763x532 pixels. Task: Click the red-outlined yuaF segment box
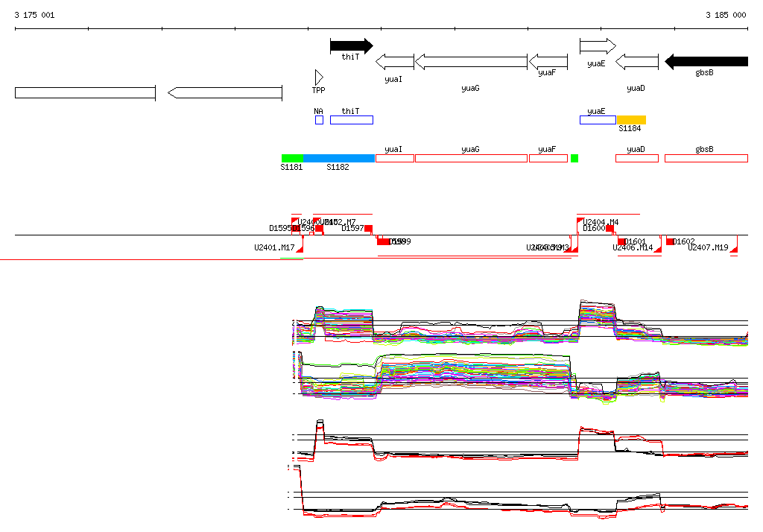(x=548, y=158)
